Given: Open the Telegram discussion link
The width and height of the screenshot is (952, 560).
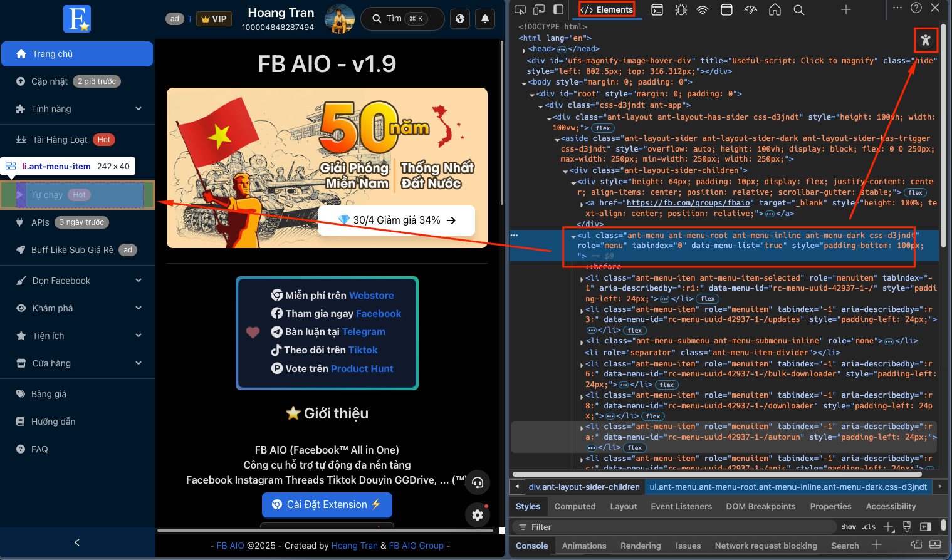Looking at the screenshot, I should pos(364,332).
